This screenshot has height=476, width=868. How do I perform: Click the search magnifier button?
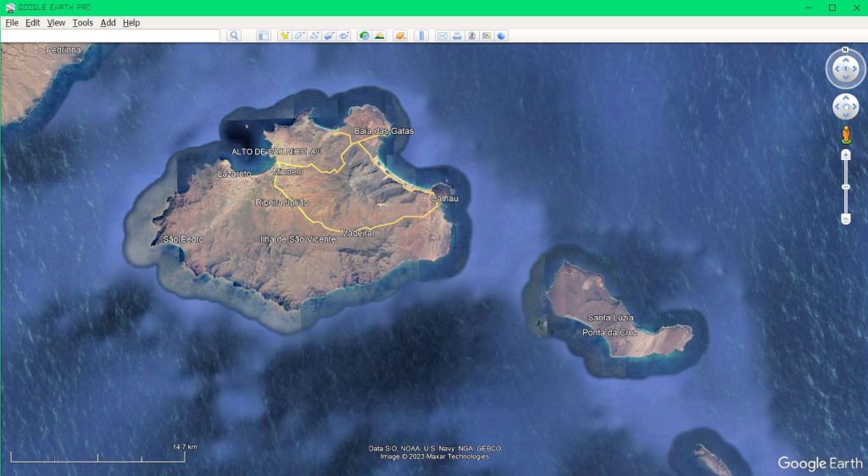(234, 36)
